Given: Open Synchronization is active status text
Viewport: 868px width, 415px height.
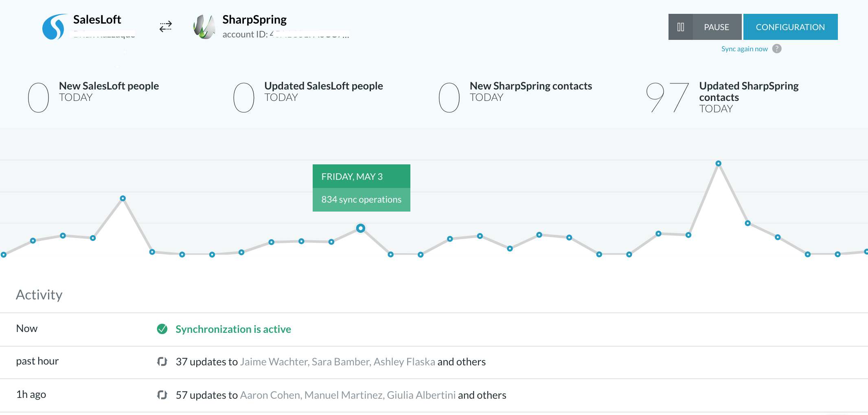Looking at the screenshot, I should click(233, 329).
